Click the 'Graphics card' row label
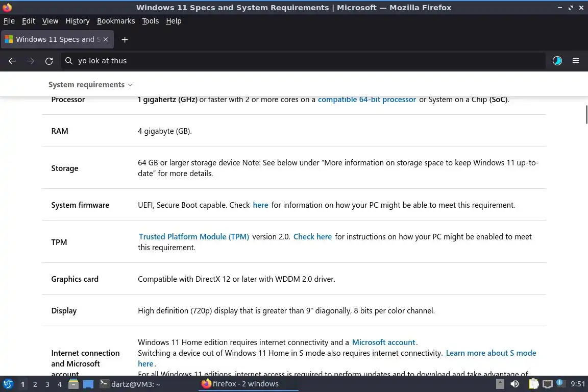 click(75, 279)
